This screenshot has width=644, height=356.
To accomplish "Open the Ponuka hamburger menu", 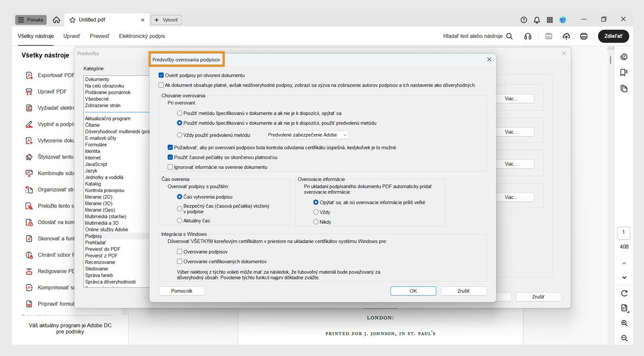I will 31,20.
